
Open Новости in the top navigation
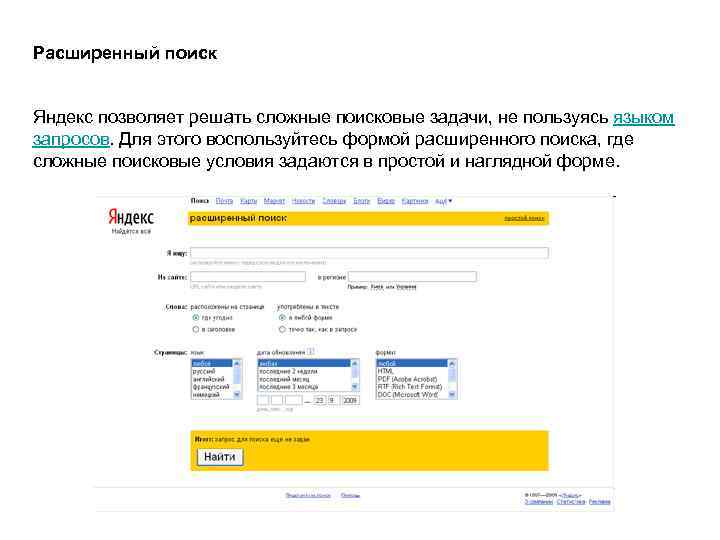tap(304, 201)
